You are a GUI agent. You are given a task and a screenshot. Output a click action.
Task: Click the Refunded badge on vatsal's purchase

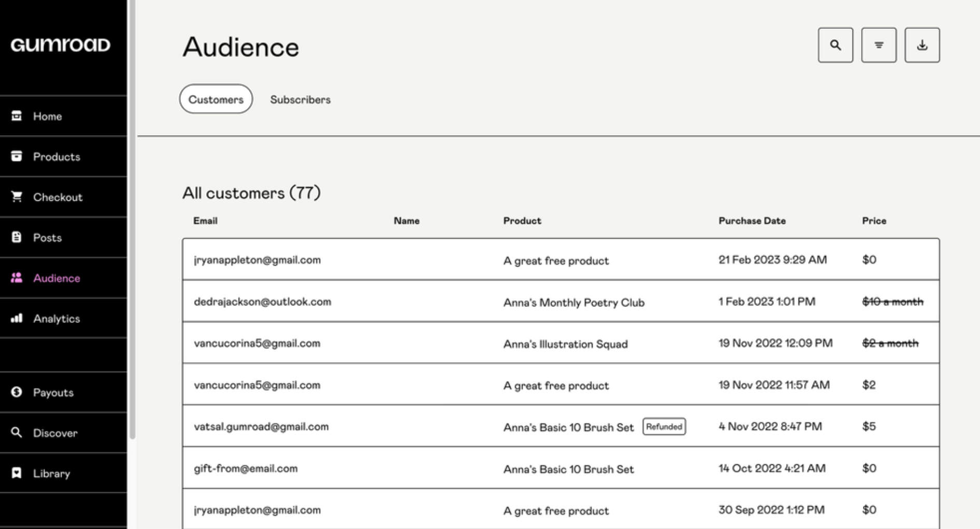(664, 427)
